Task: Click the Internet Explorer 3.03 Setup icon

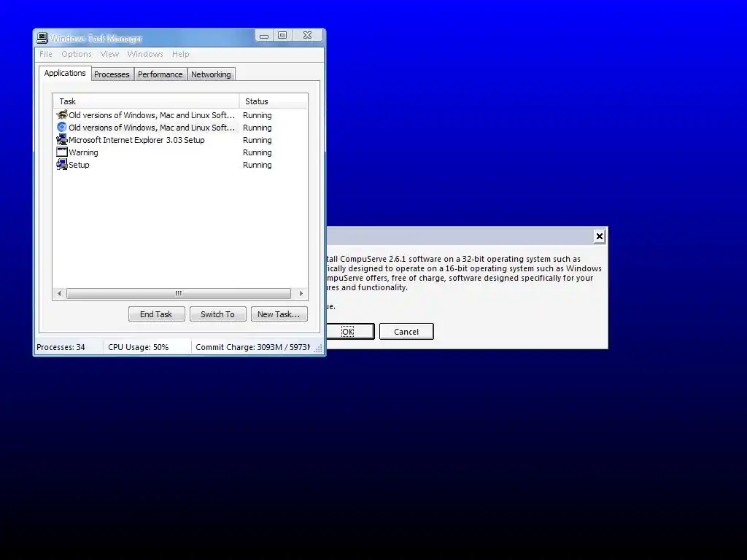Action: tap(62, 139)
